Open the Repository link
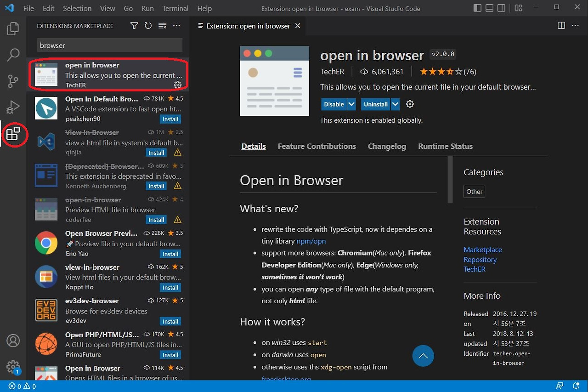Viewport: 588px width, 392px height. 480,259
